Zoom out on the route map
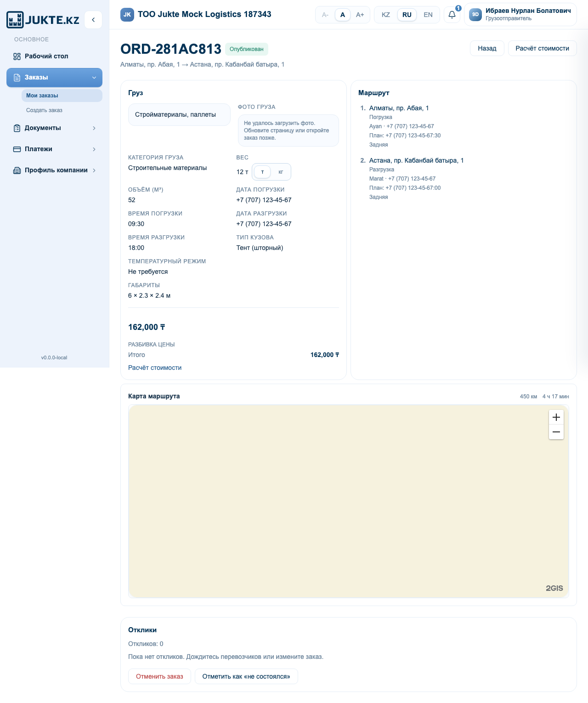Screen dimensions: 588x703 click(x=556, y=432)
